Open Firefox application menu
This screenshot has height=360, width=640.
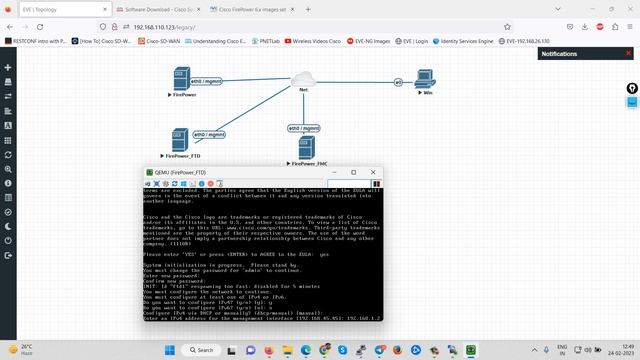630,27
